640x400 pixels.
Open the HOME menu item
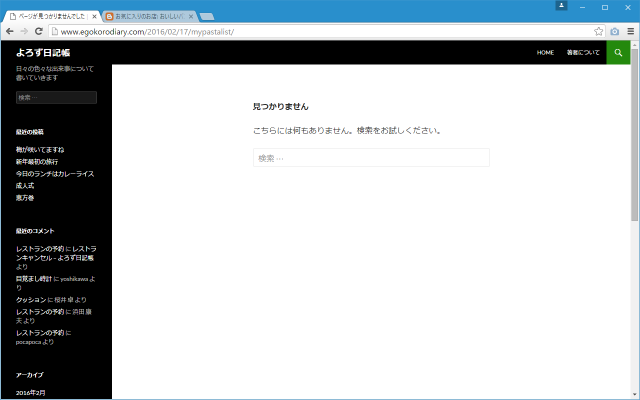[545, 52]
